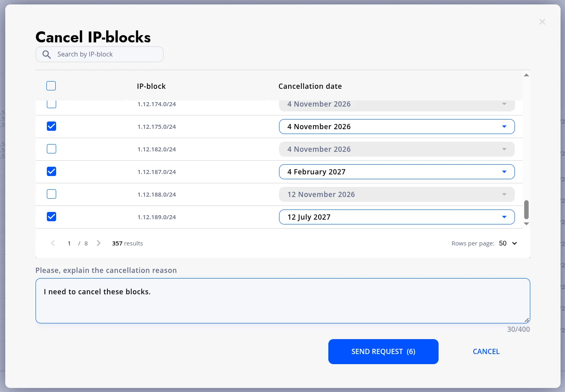Open the date dropdown for 1.12.174.0/24
This screenshot has width=565, height=392.
click(x=397, y=105)
